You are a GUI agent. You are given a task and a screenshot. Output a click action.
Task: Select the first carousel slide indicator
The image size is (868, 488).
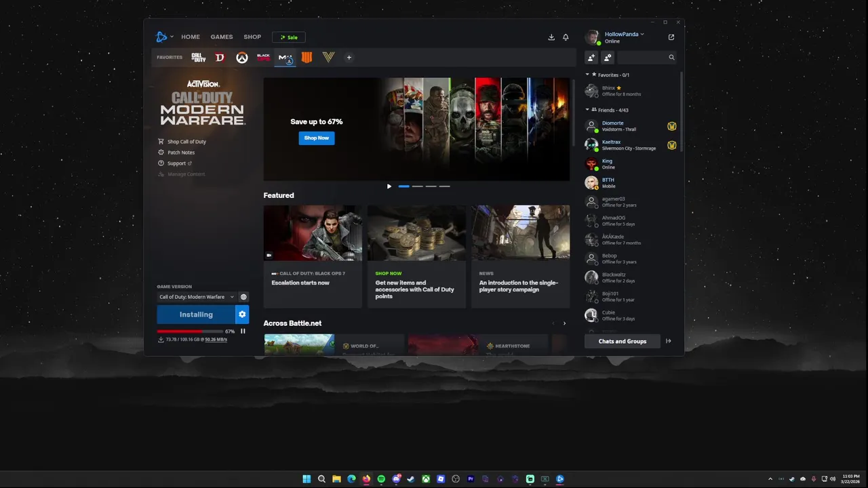404,186
